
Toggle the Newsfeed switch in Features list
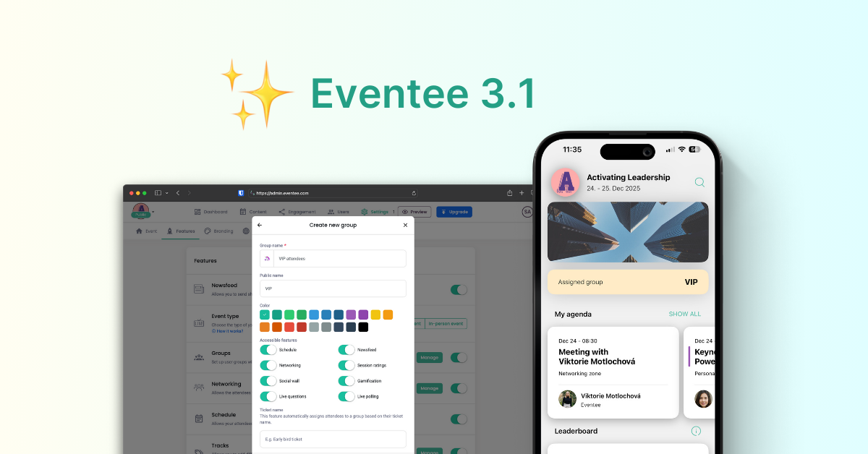pyautogui.click(x=459, y=289)
